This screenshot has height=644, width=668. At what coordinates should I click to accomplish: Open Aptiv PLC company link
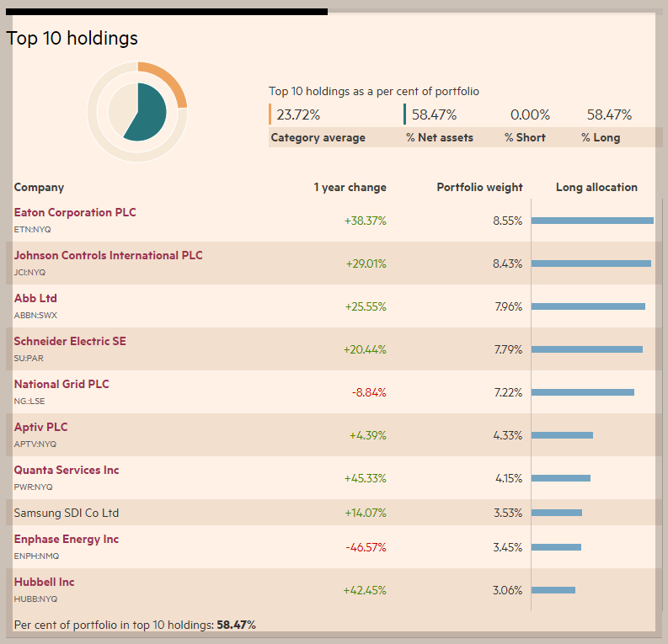(x=41, y=428)
